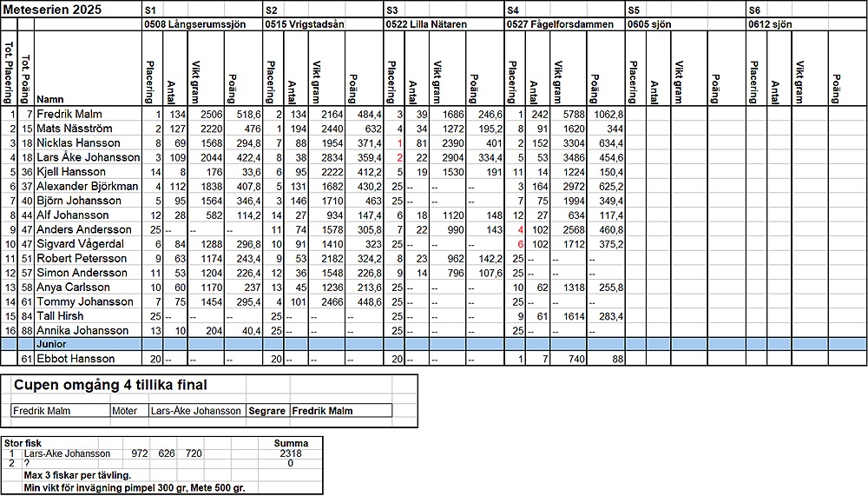Select the 1062,8 points cell
Image resolution: width=868 pixels, height=496 pixels.
tap(605, 114)
